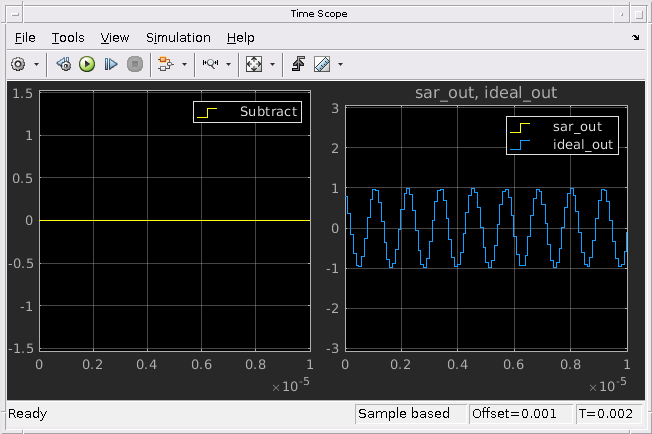Step back simulation button

click(x=64, y=64)
